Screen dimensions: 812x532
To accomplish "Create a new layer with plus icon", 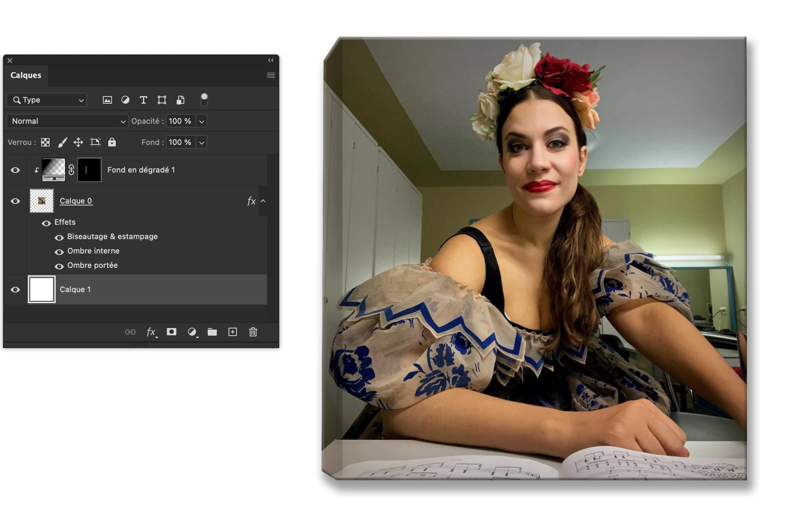I will coord(233,332).
